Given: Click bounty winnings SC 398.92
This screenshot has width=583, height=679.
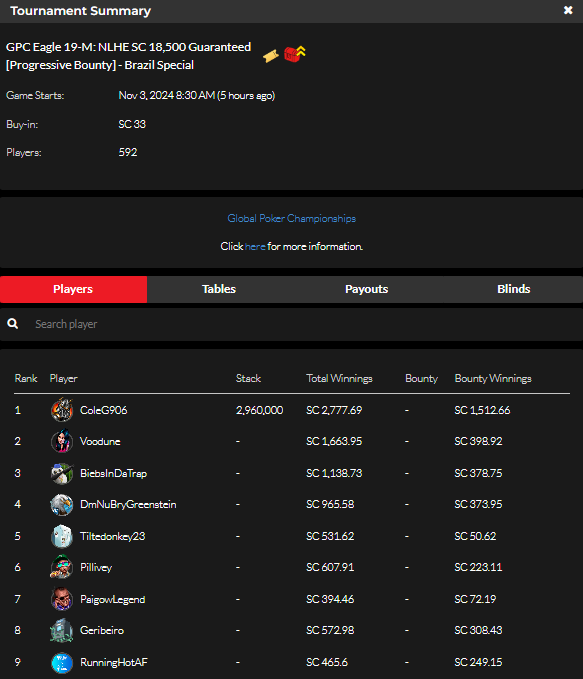Looking at the screenshot, I should 478,441.
